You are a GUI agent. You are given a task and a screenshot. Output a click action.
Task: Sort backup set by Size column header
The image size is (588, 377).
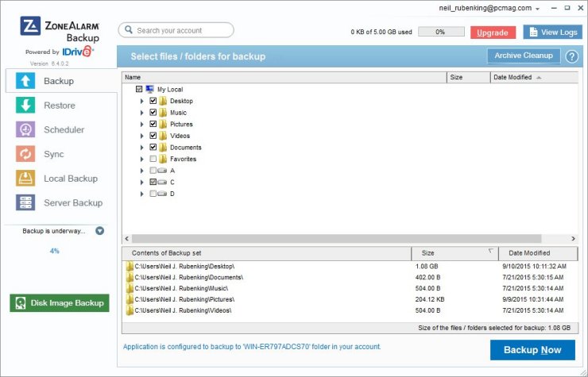click(455, 253)
